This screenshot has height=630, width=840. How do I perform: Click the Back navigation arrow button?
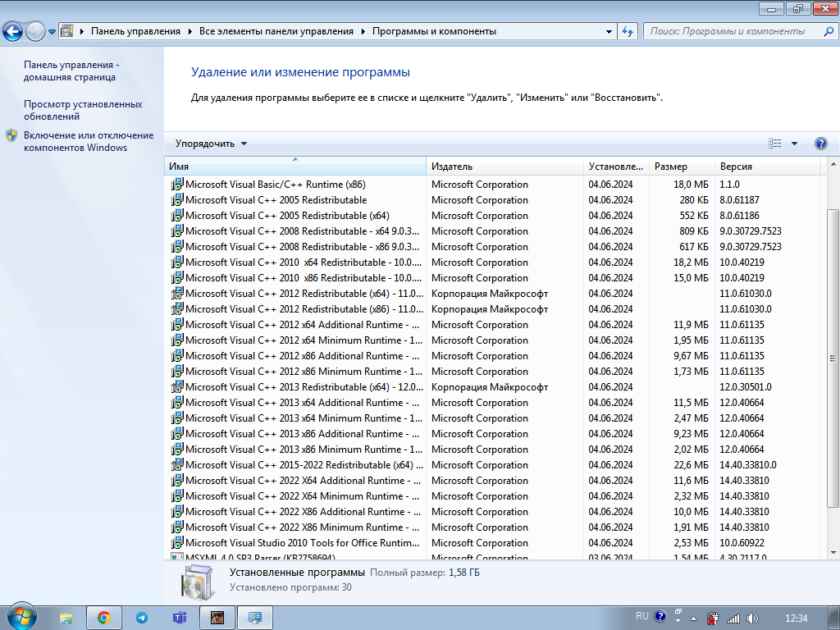click(x=12, y=32)
